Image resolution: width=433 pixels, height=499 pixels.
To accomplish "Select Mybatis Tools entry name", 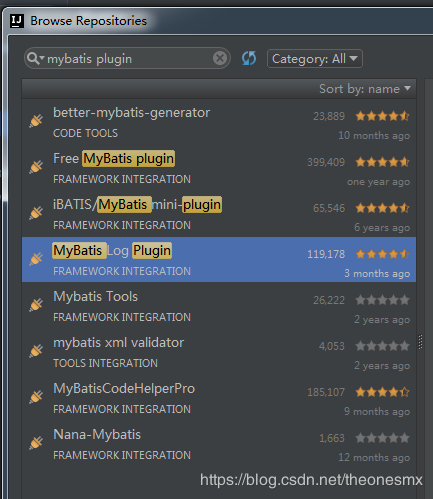I will tap(96, 296).
